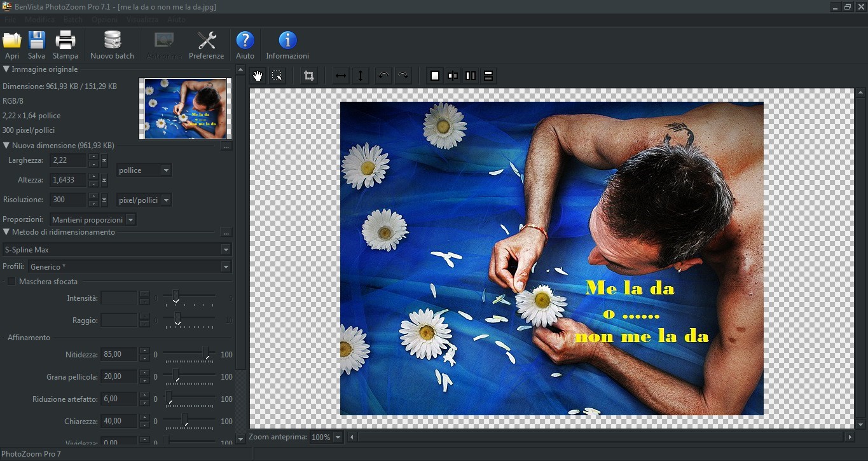Open the File menu
868x461 pixels.
coord(10,20)
